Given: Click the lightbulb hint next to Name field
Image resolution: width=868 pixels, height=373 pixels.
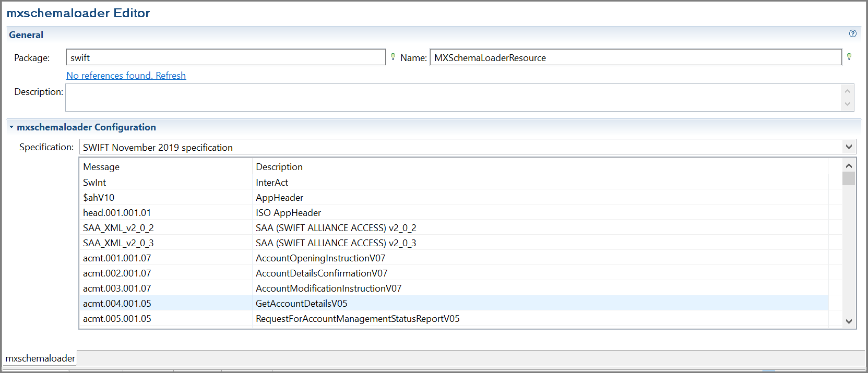Looking at the screenshot, I should (849, 57).
